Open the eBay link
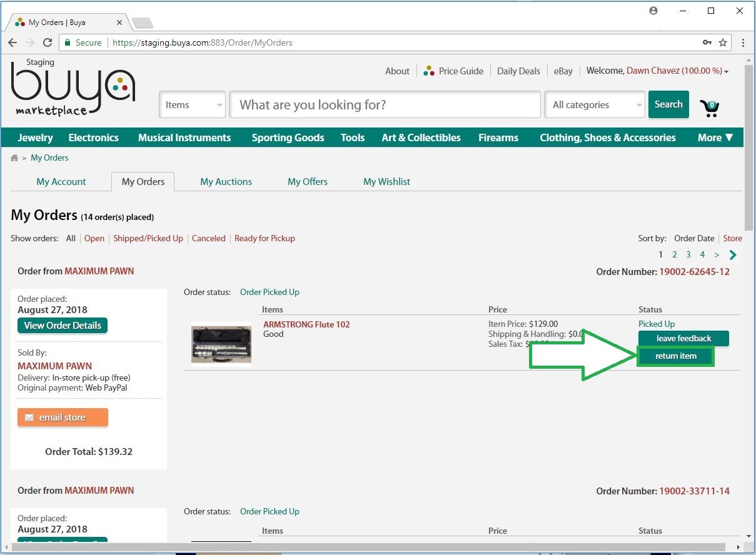756x555 pixels. [x=563, y=71]
